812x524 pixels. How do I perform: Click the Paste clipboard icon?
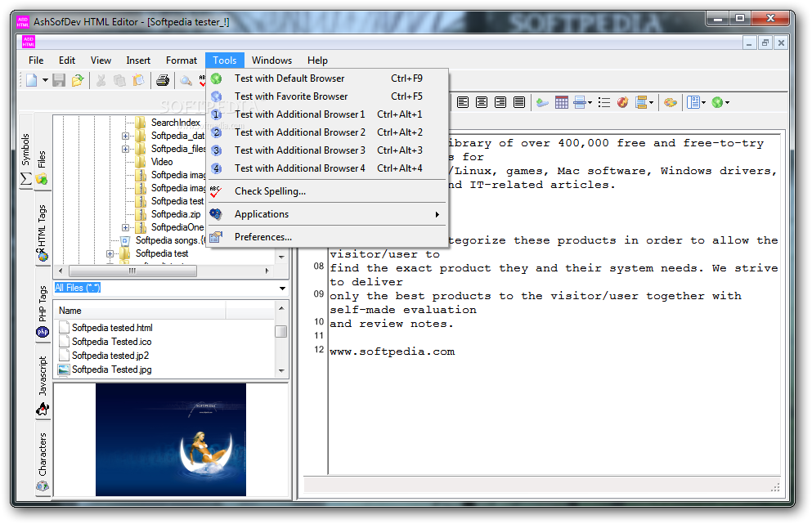coord(138,80)
